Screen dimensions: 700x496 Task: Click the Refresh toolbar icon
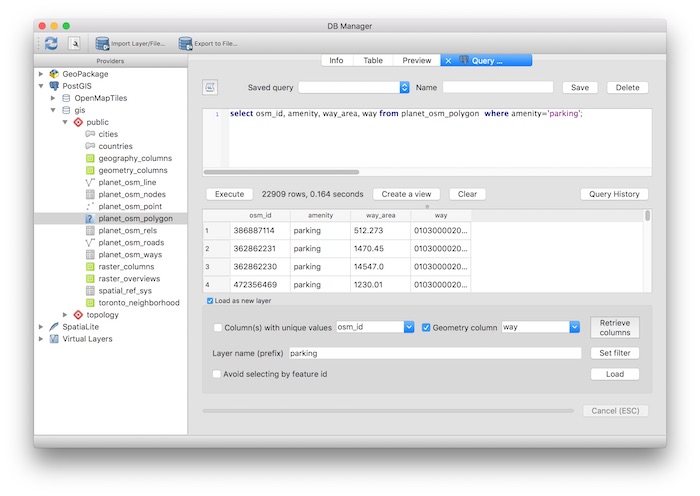coord(51,43)
